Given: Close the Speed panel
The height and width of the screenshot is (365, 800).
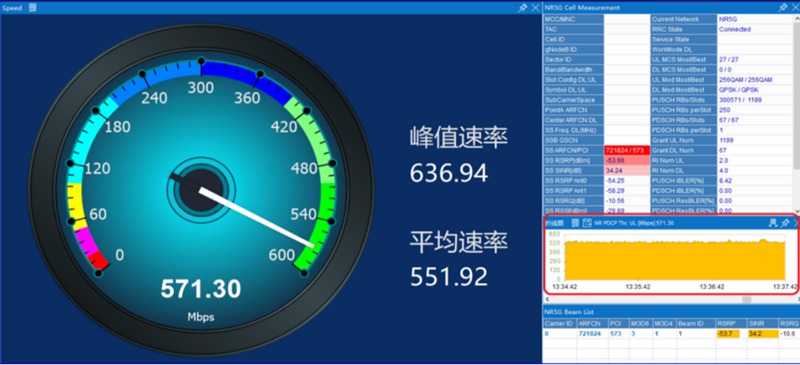Looking at the screenshot, I should (x=535, y=8).
